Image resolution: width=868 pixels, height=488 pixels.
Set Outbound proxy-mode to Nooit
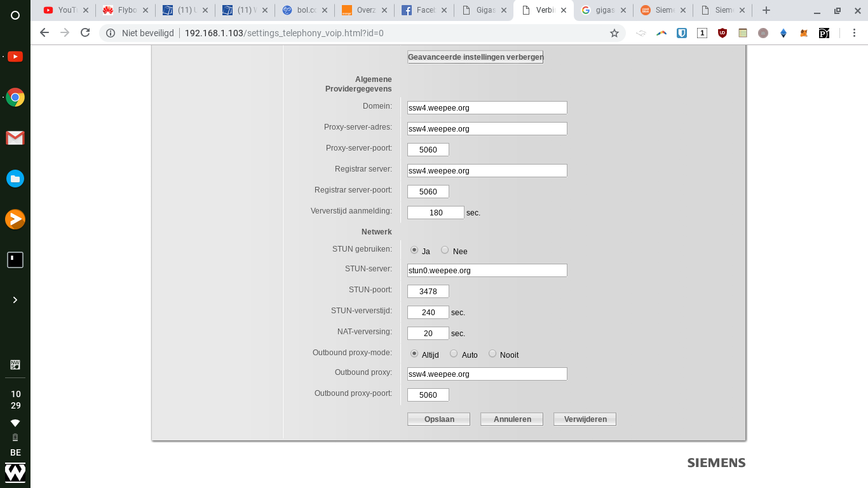[x=492, y=354]
